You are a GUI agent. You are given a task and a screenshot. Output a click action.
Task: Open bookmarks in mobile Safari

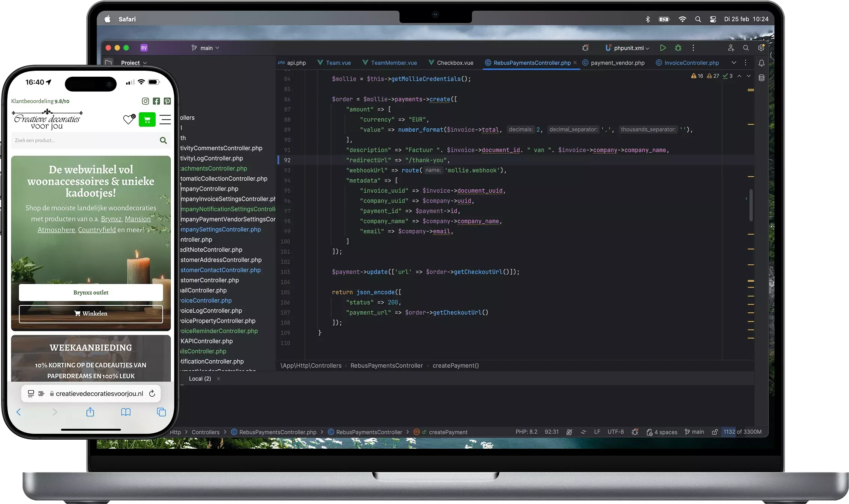[126, 412]
